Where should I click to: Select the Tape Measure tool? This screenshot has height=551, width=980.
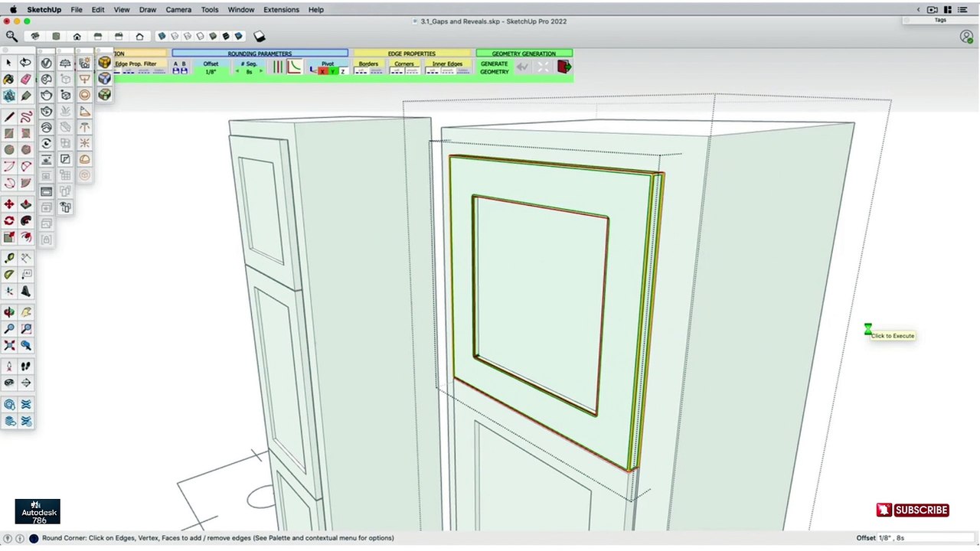point(8,257)
